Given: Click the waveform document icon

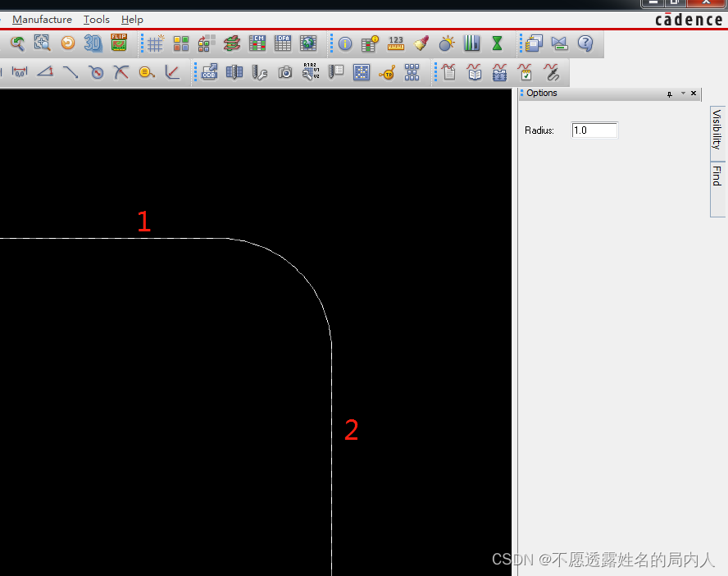Looking at the screenshot, I should click(x=449, y=72).
